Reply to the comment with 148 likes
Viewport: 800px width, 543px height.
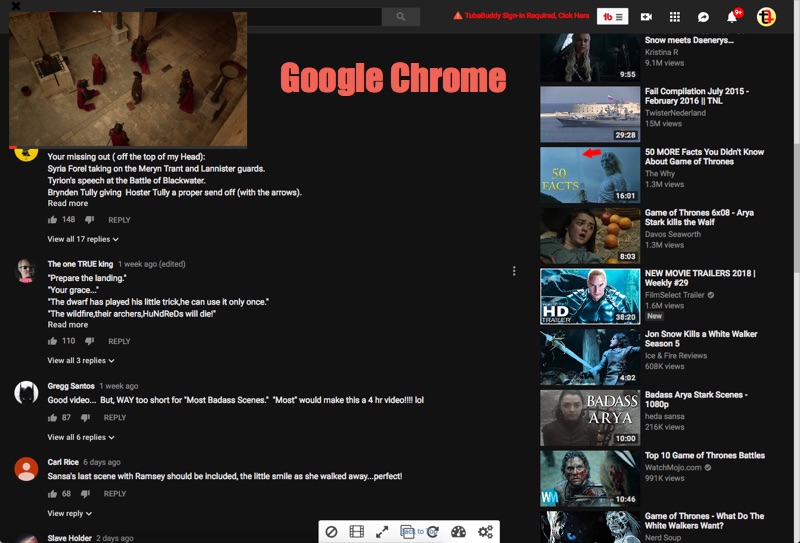(x=119, y=220)
